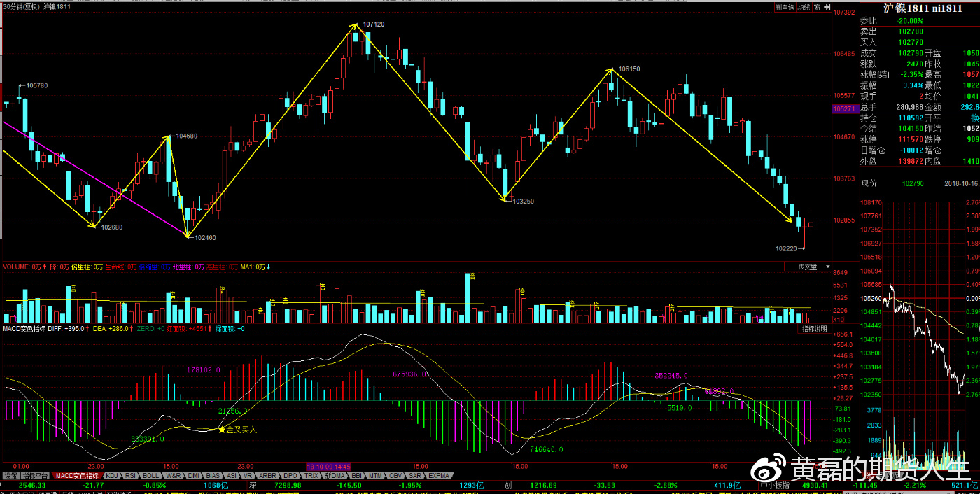Select the BOLL indicator tab
This screenshot has height=494, width=980.
(150, 476)
